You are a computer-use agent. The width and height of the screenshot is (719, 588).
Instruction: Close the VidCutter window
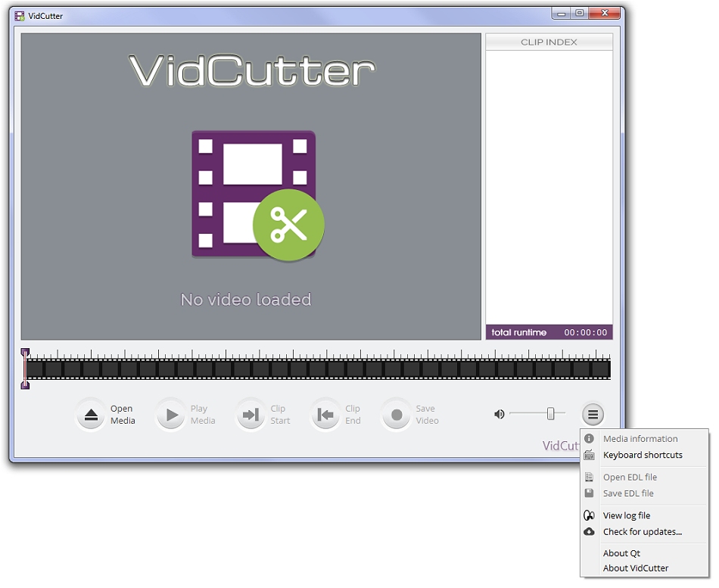(605, 14)
